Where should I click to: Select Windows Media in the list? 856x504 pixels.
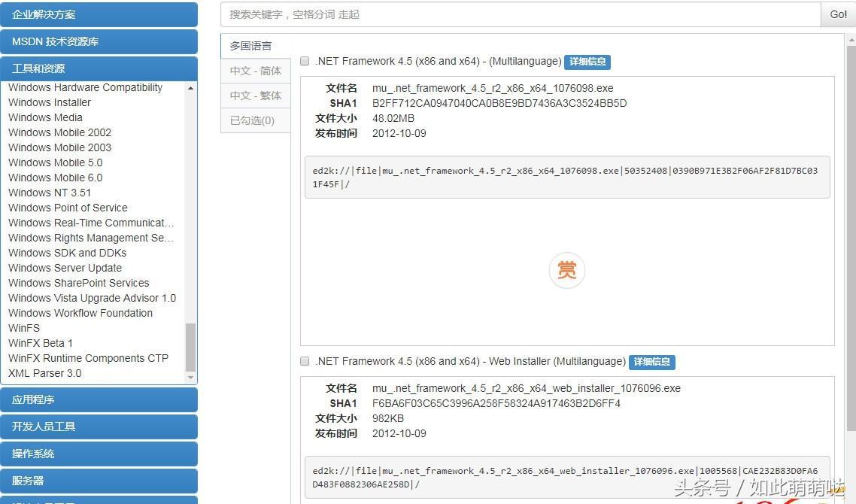pos(45,117)
